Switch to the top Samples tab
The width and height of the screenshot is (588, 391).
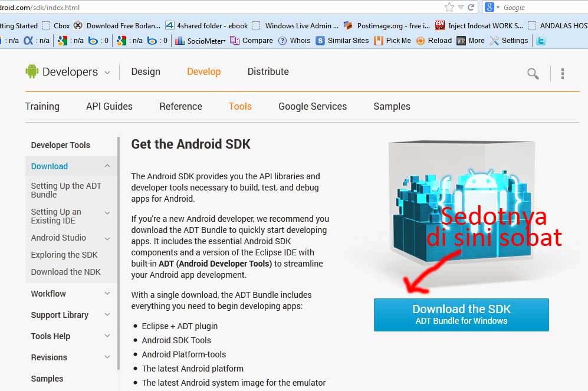tap(392, 107)
